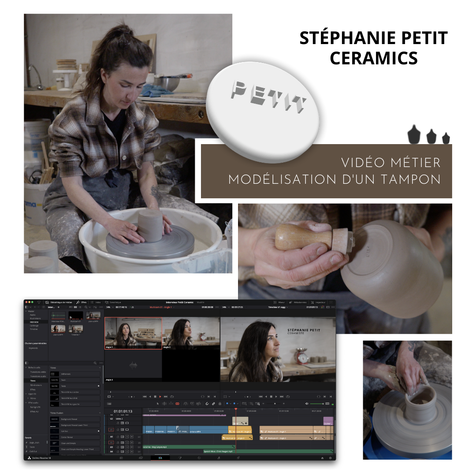This screenshot has width=476, height=476.
Task: Select the Angle 2 multicam view
Action: point(191,333)
